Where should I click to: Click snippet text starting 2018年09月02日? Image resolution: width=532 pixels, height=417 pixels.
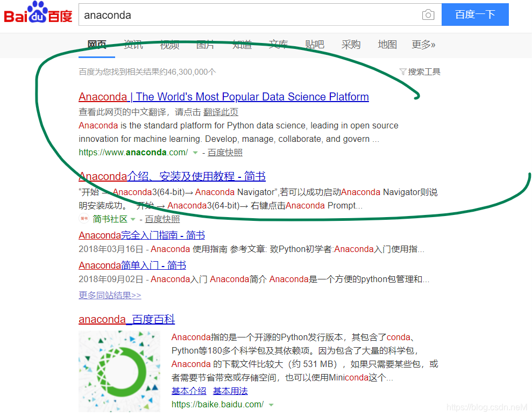254,279
